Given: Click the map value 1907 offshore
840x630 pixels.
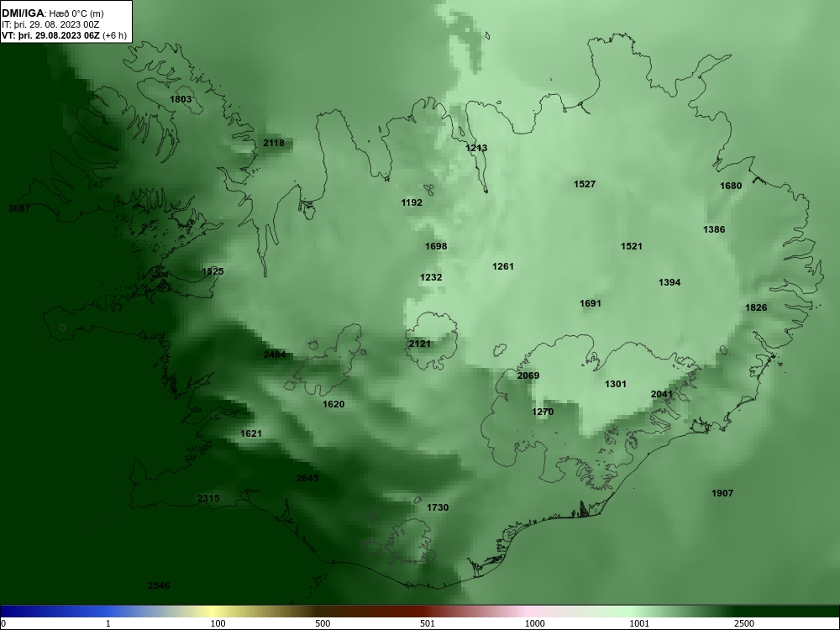Looking at the screenshot, I should click(x=722, y=493).
